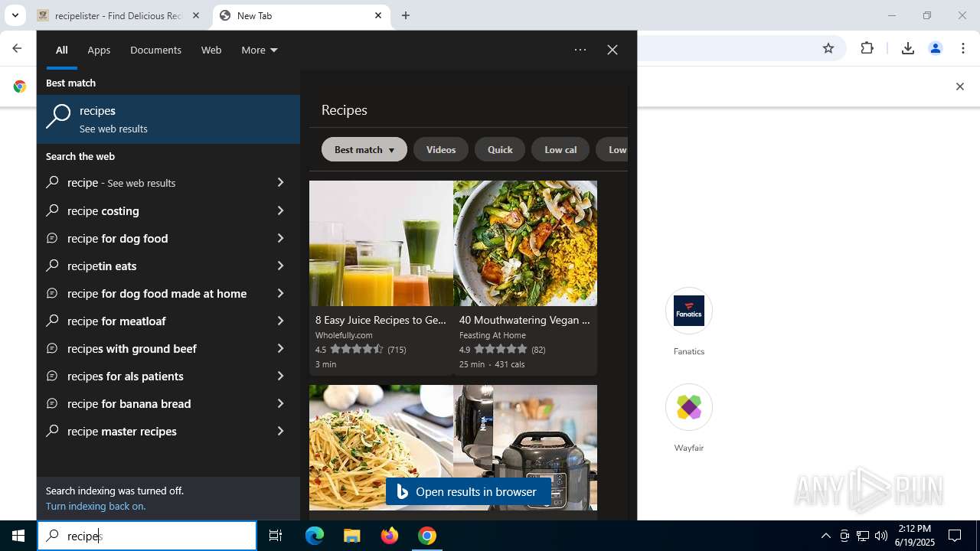Image resolution: width=980 pixels, height=551 pixels.
Task: Open the Best match sort dropdown
Action: tap(364, 150)
